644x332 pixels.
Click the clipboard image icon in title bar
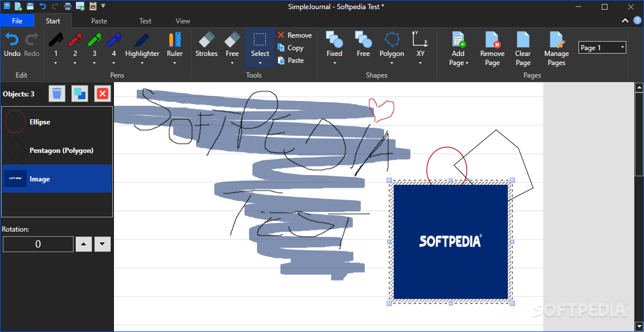tap(93, 6)
